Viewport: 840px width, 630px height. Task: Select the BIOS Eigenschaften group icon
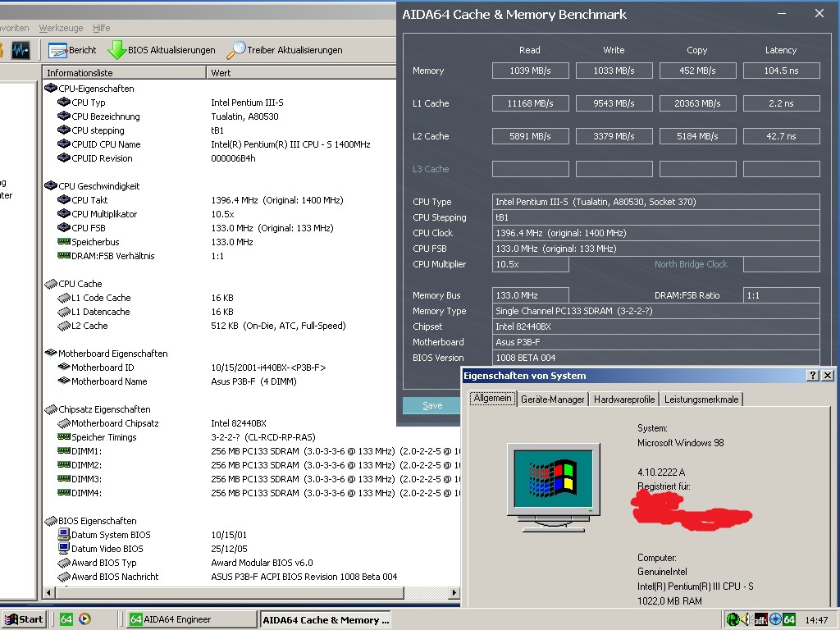[x=51, y=520]
